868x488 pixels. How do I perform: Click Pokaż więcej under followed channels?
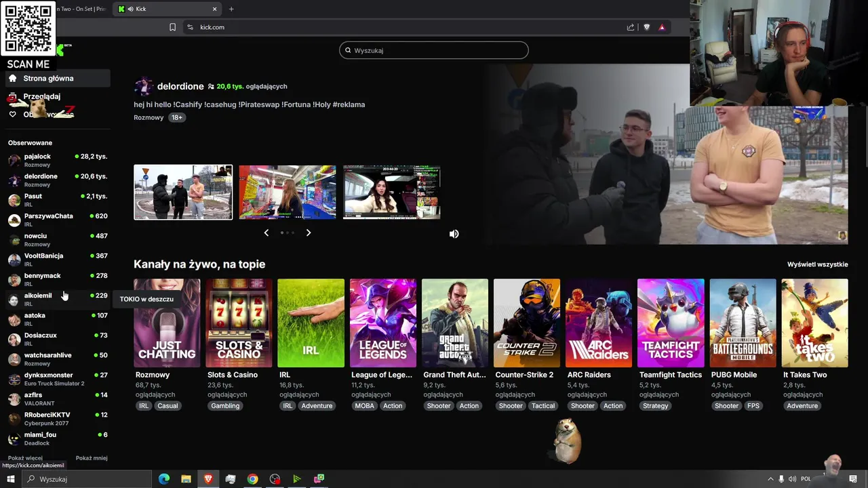[x=25, y=458]
